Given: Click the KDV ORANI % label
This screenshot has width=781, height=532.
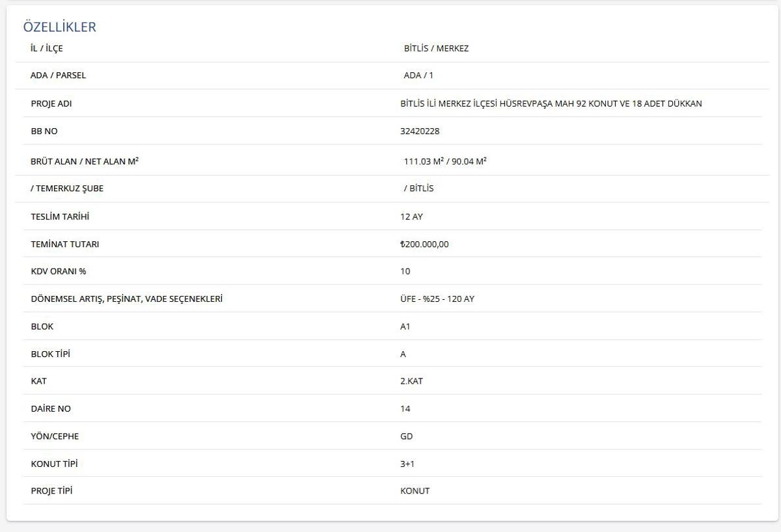Looking at the screenshot, I should (59, 271).
